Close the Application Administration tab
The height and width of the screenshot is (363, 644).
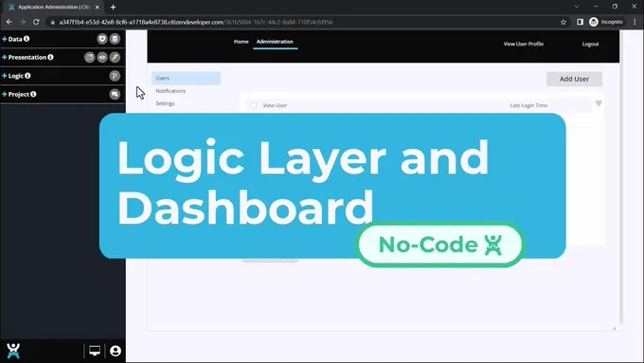pyautogui.click(x=98, y=7)
